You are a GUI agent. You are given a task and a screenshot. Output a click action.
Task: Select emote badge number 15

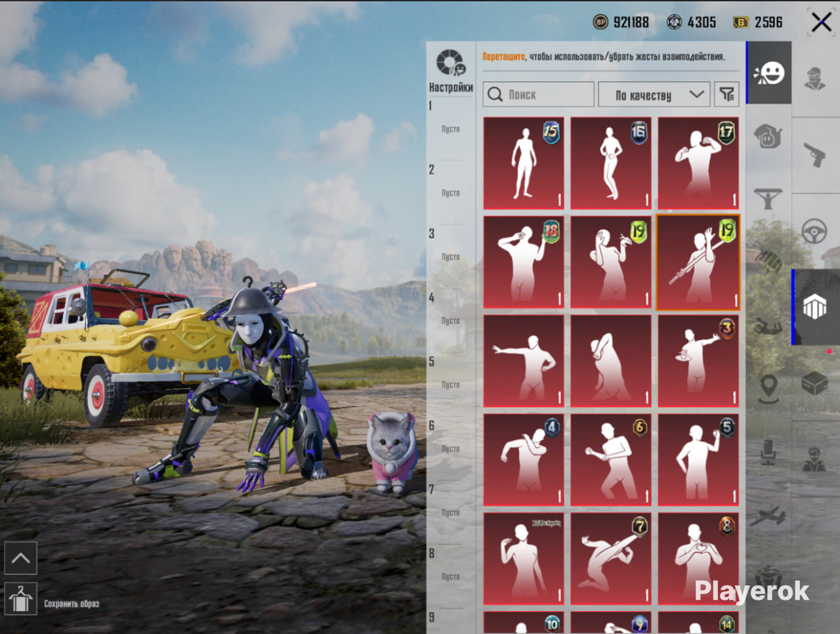(524, 163)
